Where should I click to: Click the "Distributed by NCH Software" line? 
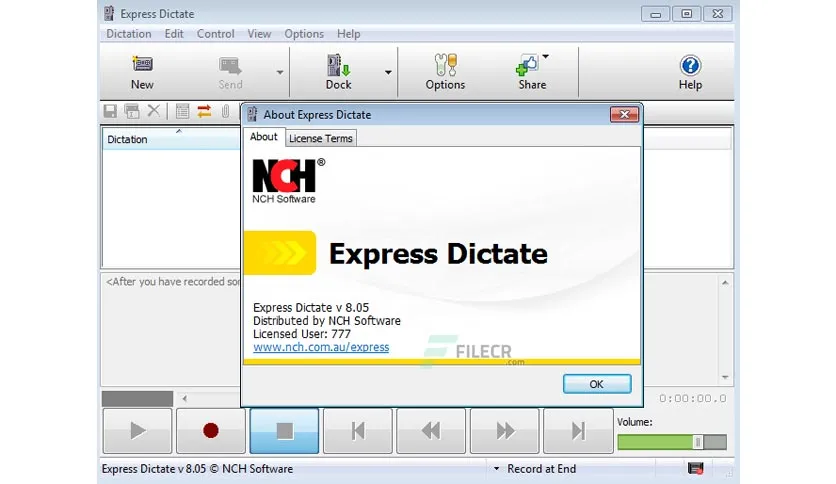[x=327, y=321]
